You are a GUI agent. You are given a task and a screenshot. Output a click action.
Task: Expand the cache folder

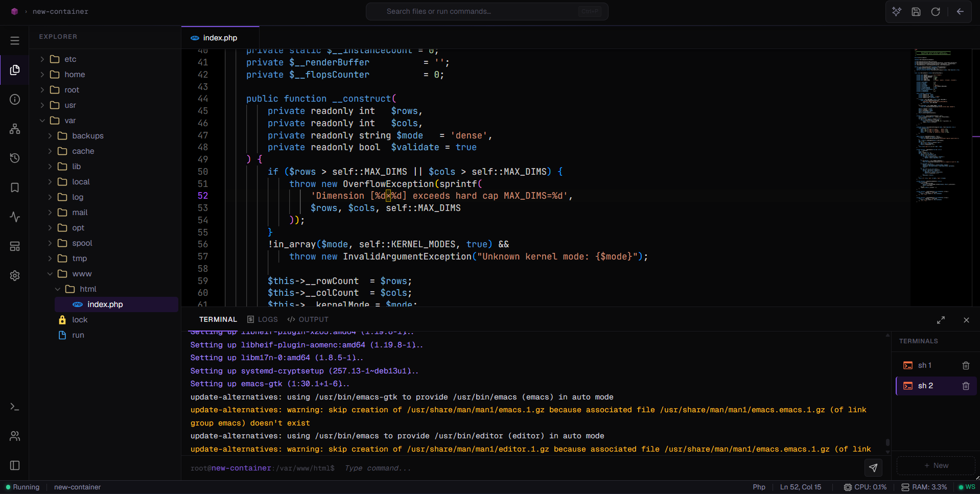pyautogui.click(x=50, y=151)
